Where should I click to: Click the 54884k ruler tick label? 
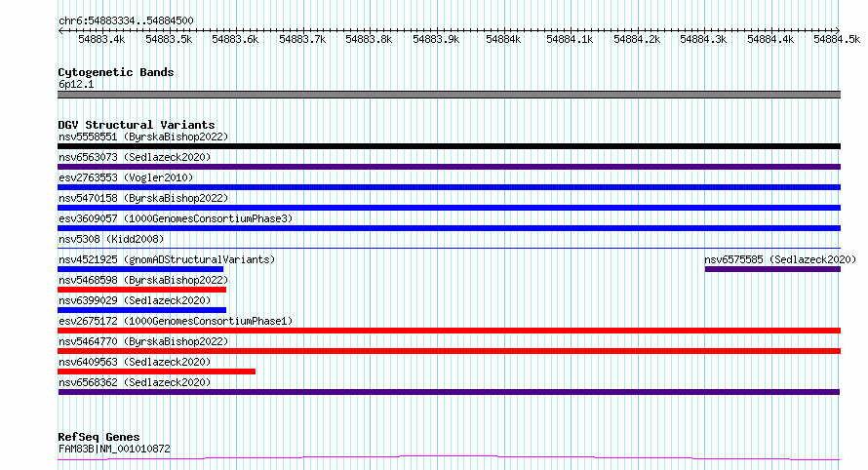pyautogui.click(x=503, y=40)
